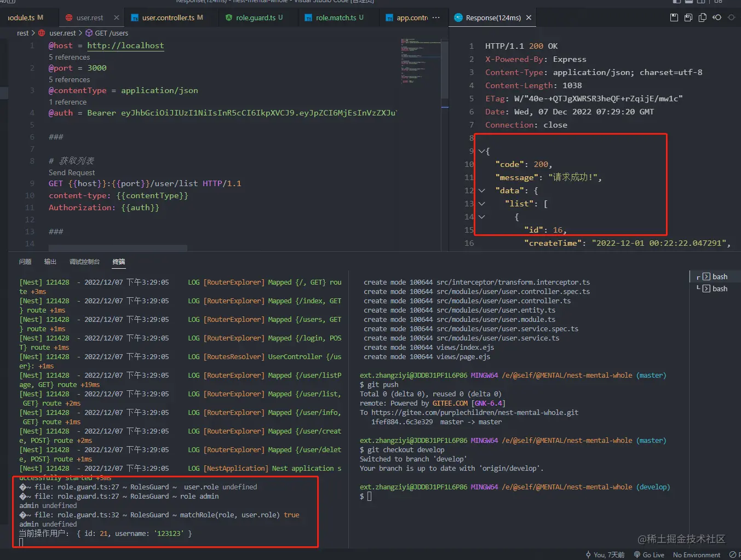Click the 'Content-Length: 1038' header line
The image size is (741, 560).
pyautogui.click(x=533, y=85)
